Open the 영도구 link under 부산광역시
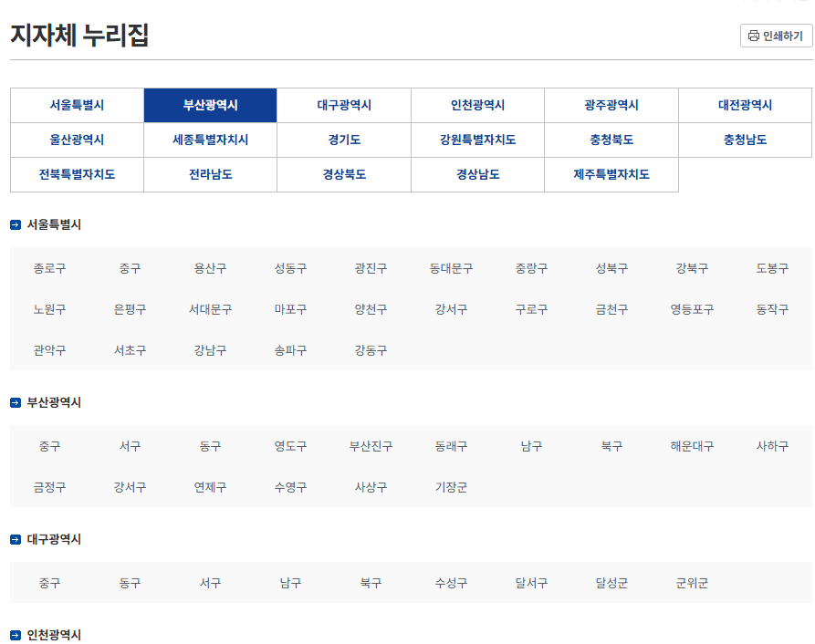Image resolution: width=815 pixels, height=644 pixels. point(290,446)
